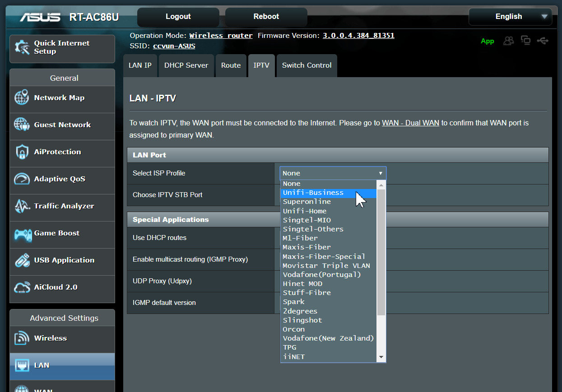Click the Adaptive QoS gauge icon
This screenshot has height=392, width=562.
click(x=22, y=179)
